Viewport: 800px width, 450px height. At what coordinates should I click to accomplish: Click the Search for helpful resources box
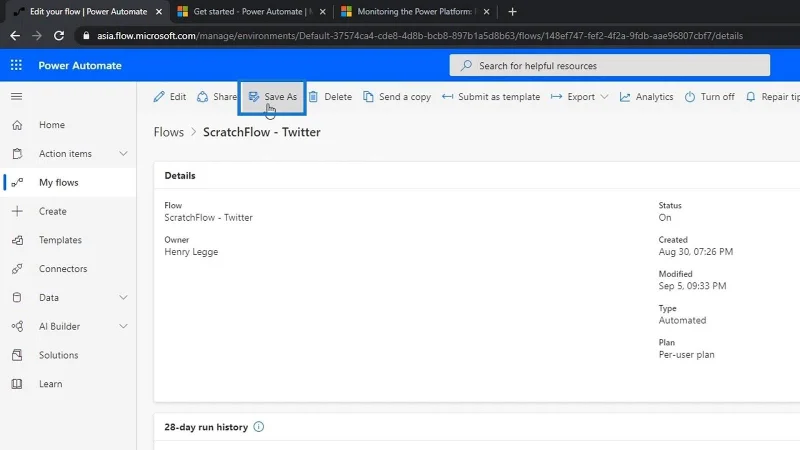pyautogui.click(x=610, y=65)
